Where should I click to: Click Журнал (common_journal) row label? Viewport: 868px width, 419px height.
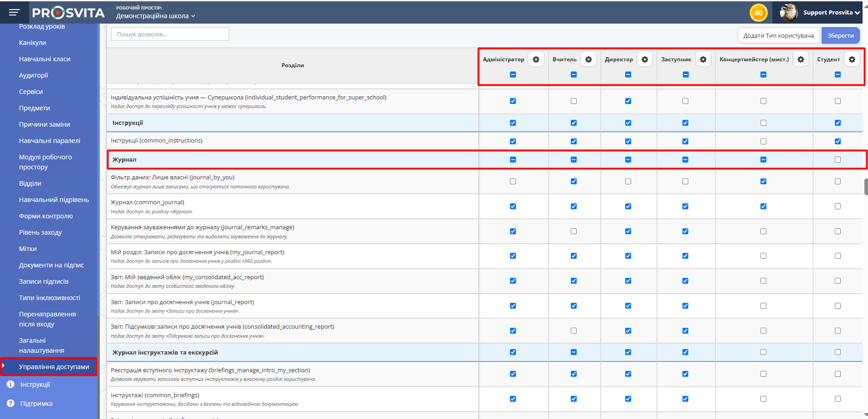[x=147, y=202]
